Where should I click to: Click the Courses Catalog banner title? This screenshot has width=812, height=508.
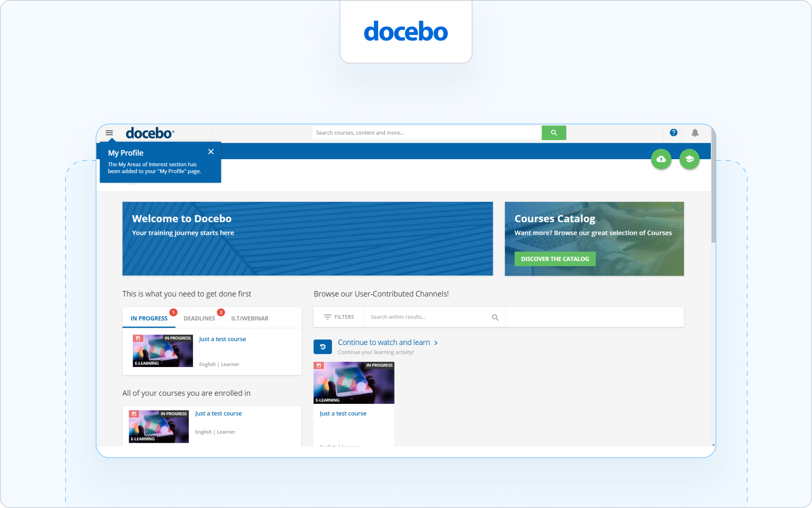[x=555, y=219]
